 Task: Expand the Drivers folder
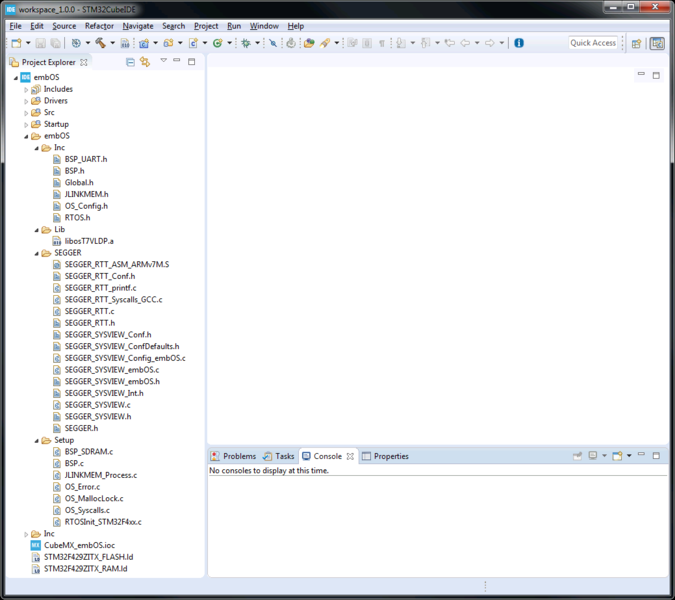27,101
